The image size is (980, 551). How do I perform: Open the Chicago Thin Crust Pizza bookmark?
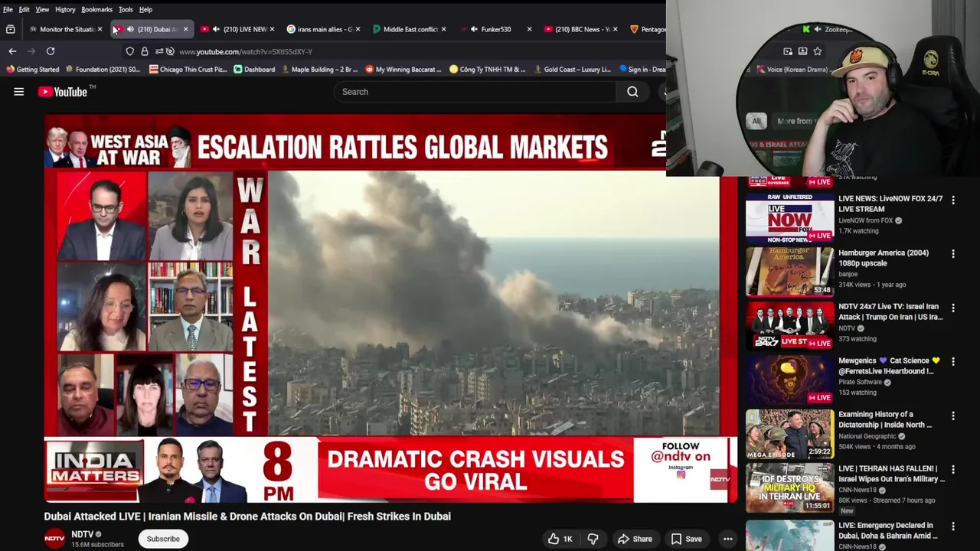[188, 69]
